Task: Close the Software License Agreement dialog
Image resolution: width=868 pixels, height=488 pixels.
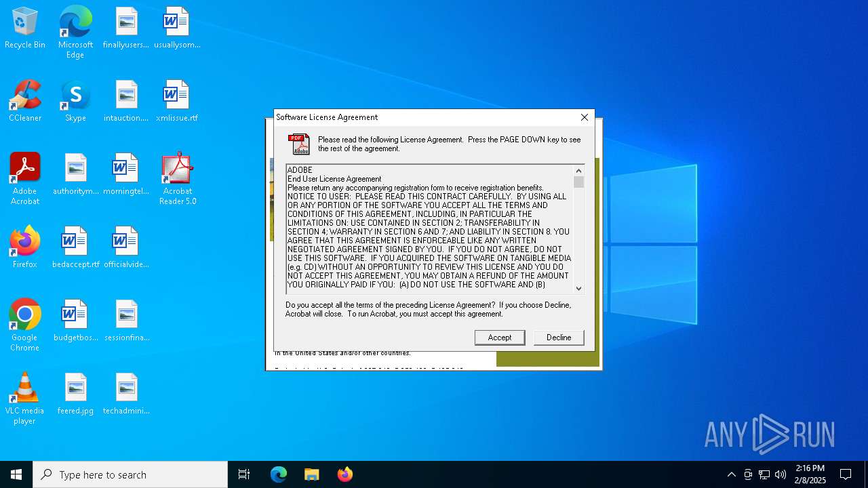Action: pos(584,117)
